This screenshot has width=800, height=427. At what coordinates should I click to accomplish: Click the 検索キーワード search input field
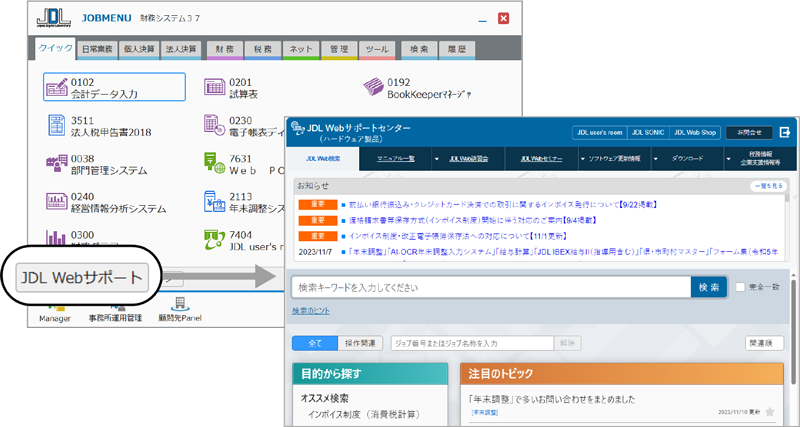point(491,287)
